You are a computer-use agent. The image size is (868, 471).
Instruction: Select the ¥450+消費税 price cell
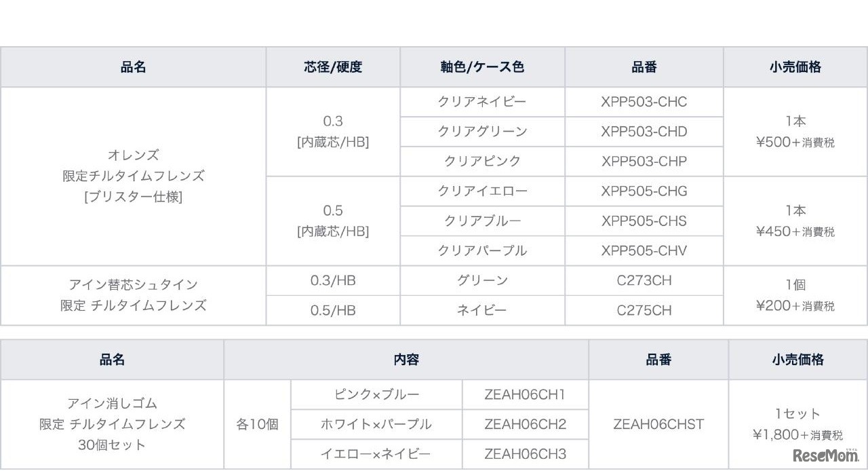pos(795,221)
